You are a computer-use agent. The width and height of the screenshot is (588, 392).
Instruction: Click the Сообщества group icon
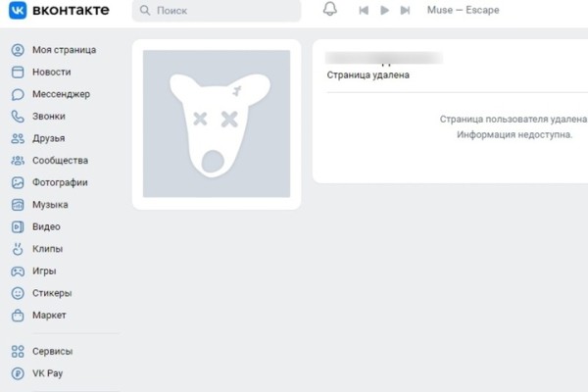pos(18,161)
